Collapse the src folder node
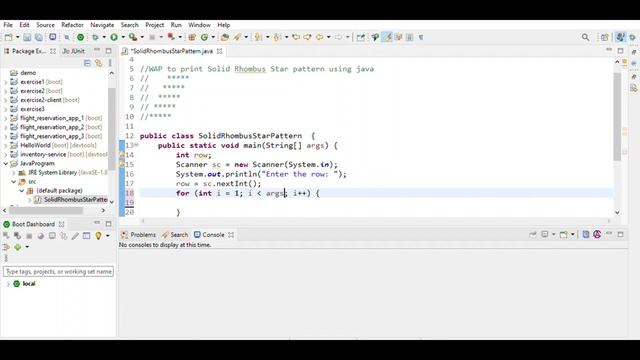The image size is (640, 360). point(13,182)
